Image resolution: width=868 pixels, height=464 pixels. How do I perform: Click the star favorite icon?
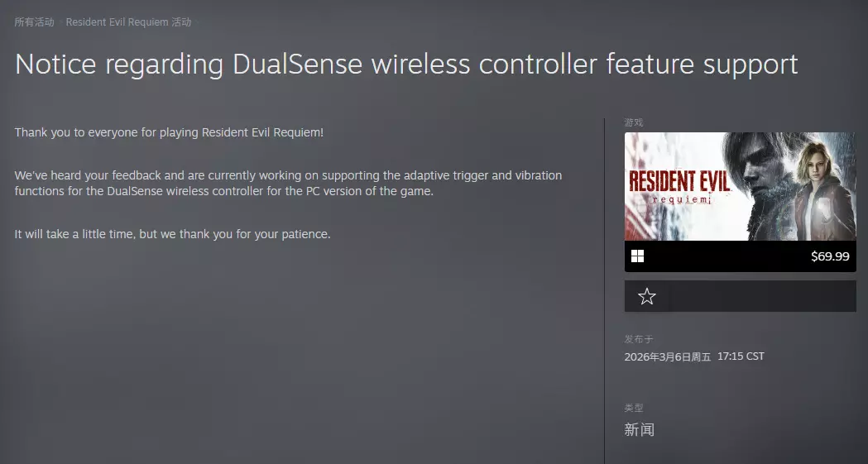pyautogui.click(x=646, y=296)
